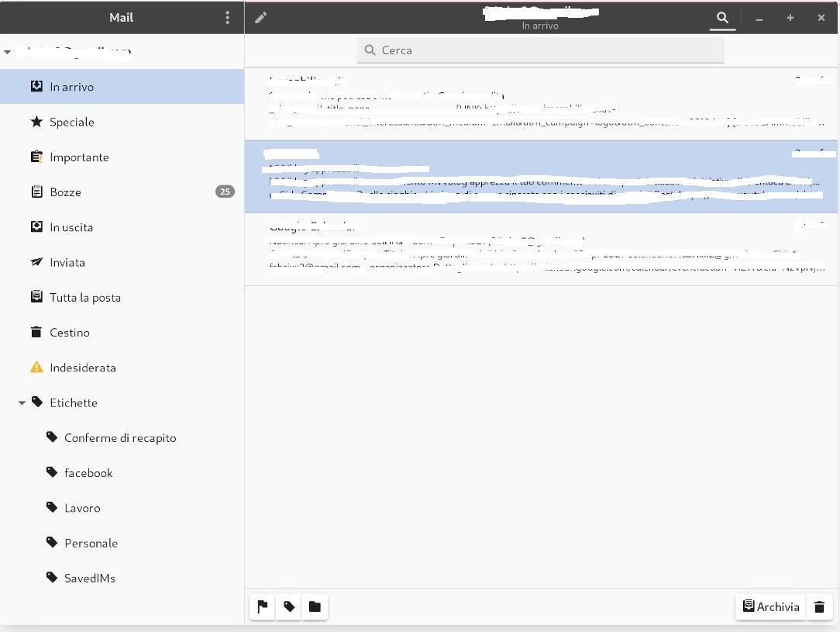
Task: Open the Cestino trash folder
Action: click(x=69, y=332)
